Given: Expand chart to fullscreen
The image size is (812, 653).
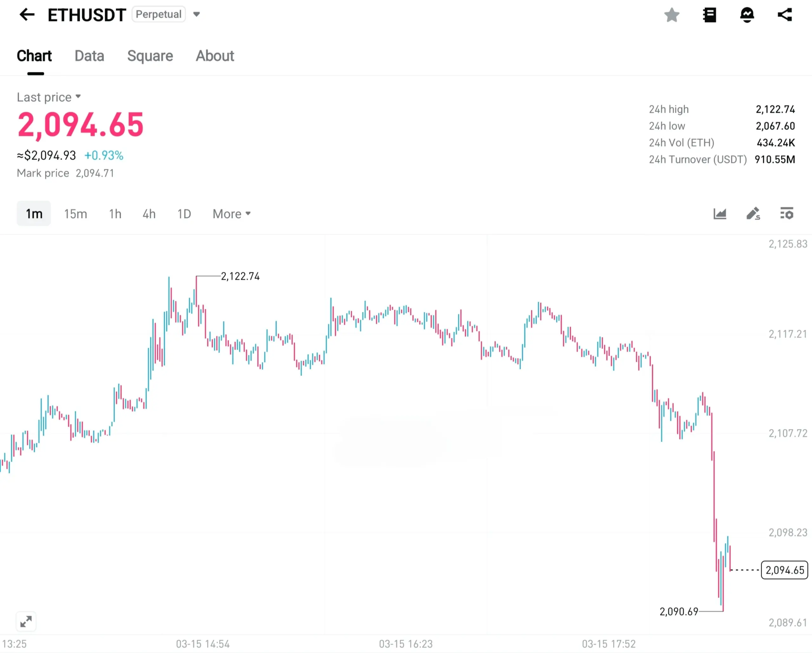Looking at the screenshot, I should click(x=26, y=621).
